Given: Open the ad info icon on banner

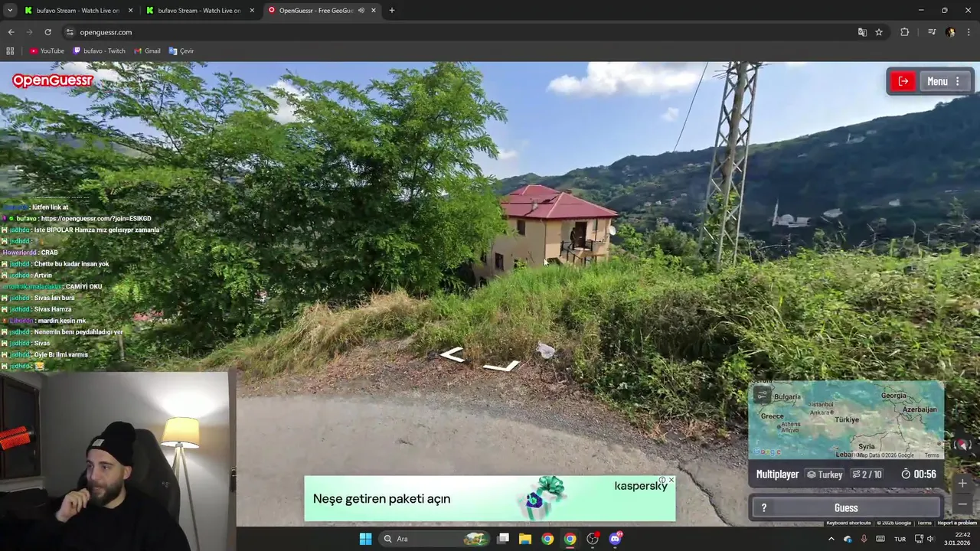Looking at the screenshot, I should 662,480.
